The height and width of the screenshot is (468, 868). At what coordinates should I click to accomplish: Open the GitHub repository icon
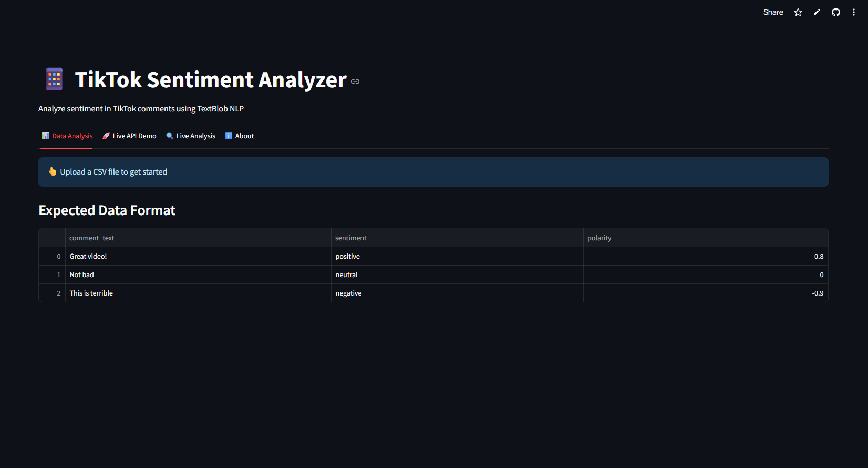(836, 12)
